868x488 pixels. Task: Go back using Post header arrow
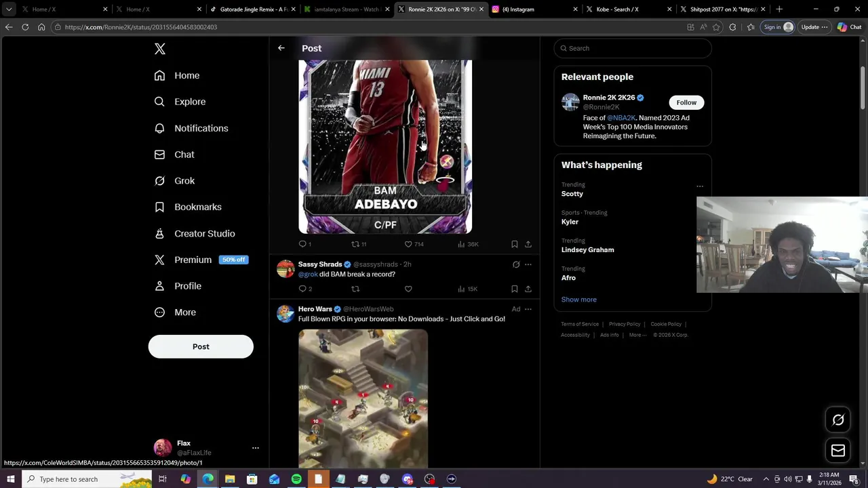tap(281, 48)
